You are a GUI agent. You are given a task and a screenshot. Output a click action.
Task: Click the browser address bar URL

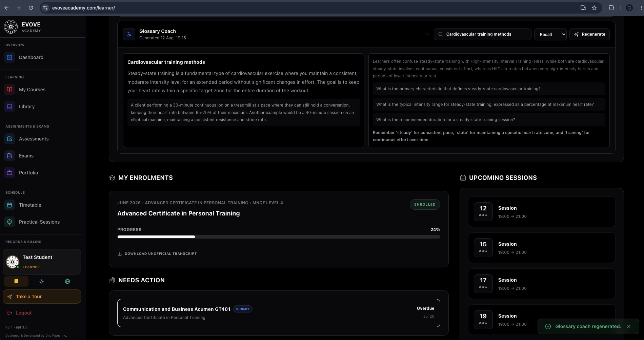pos(83,8)
